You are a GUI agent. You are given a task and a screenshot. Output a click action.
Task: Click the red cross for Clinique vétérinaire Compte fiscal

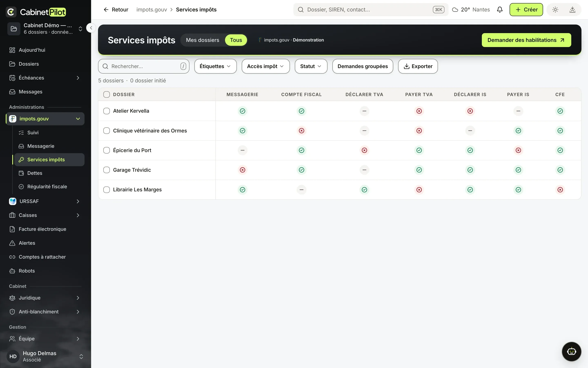coord(302,131)
